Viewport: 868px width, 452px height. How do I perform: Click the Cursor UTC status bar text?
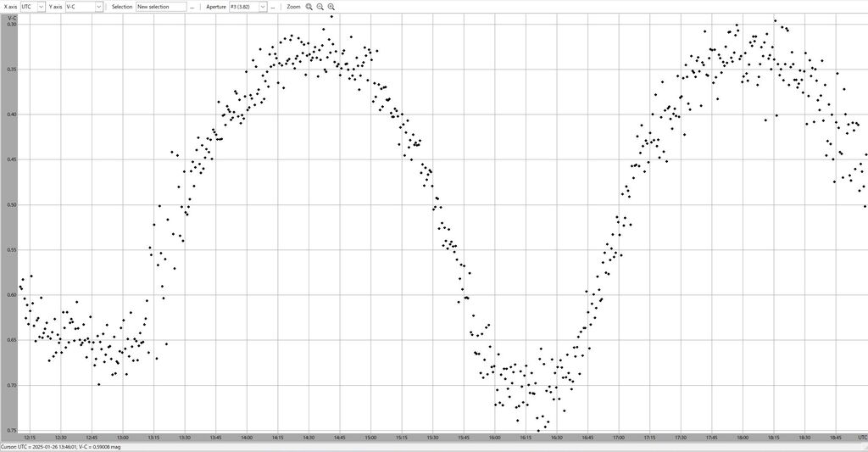[x=60, y=447]
